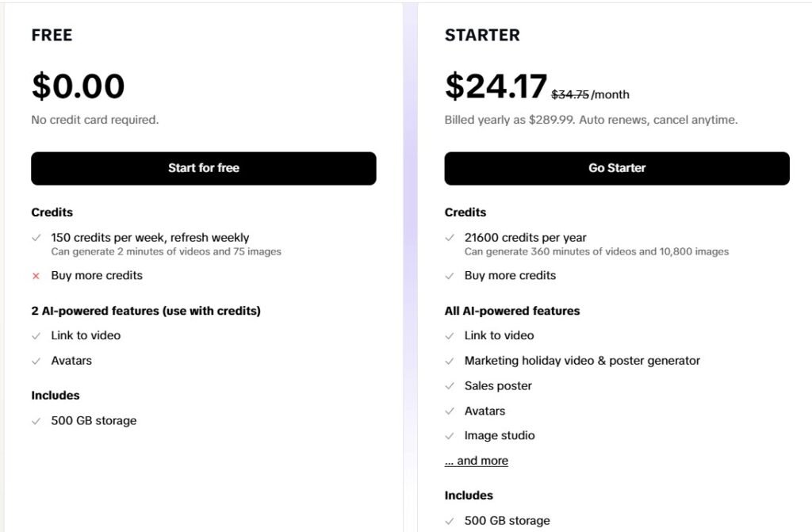Screen dimensions: 812x532
Task: Click the $24.17 price text
Action: point(496,86)
